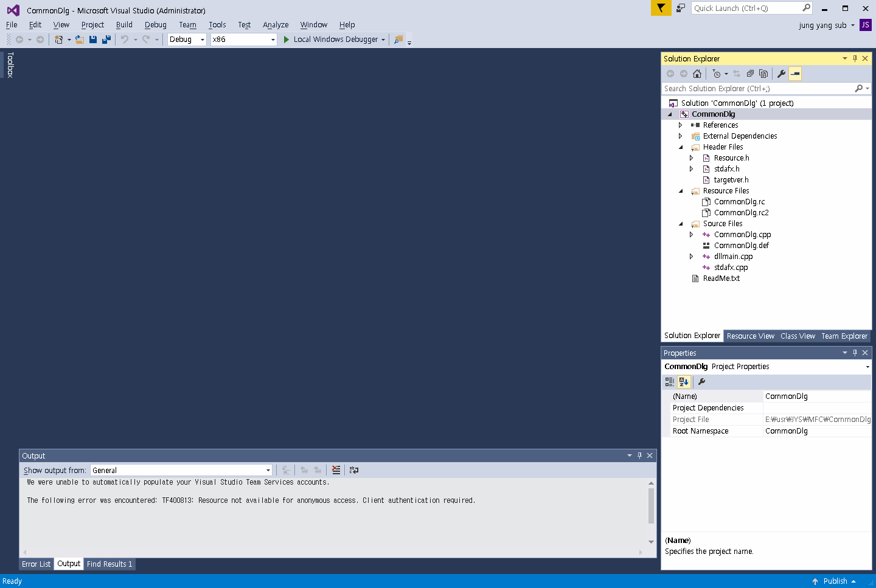Open the Properties object selector dropdown

point(867,367)
